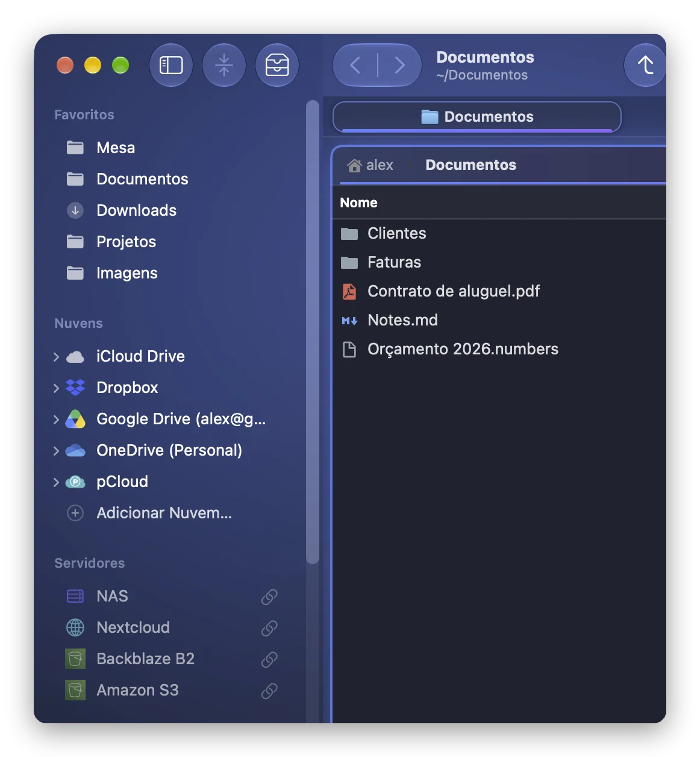Click the up-arrow button at top right
The width and height of the screenshot is (700, 757).
tap(646, 65)
